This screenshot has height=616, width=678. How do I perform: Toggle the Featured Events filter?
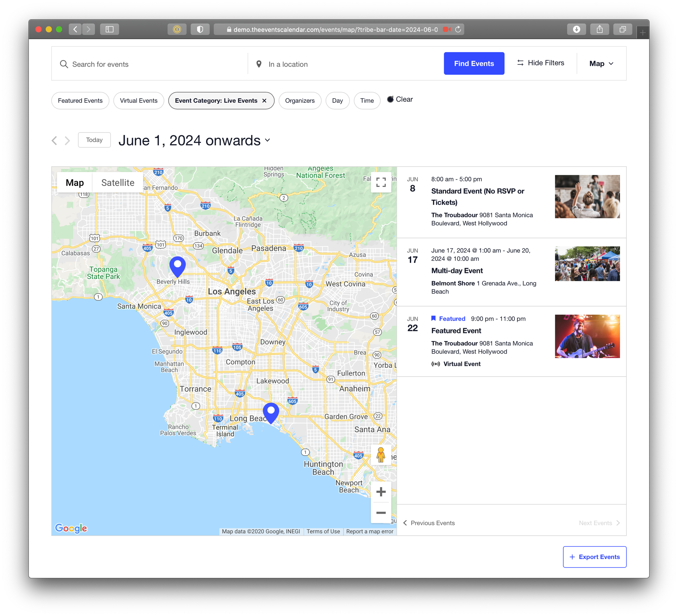80,101
